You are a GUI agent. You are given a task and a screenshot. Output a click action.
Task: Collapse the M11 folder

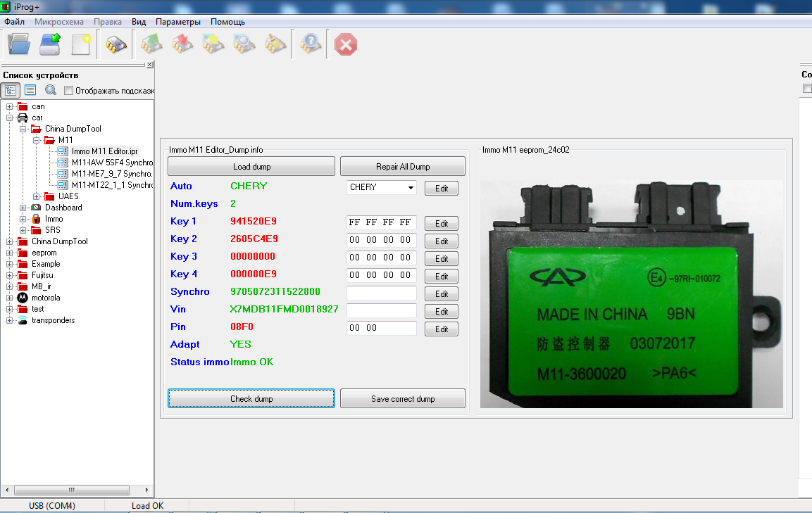36,140
